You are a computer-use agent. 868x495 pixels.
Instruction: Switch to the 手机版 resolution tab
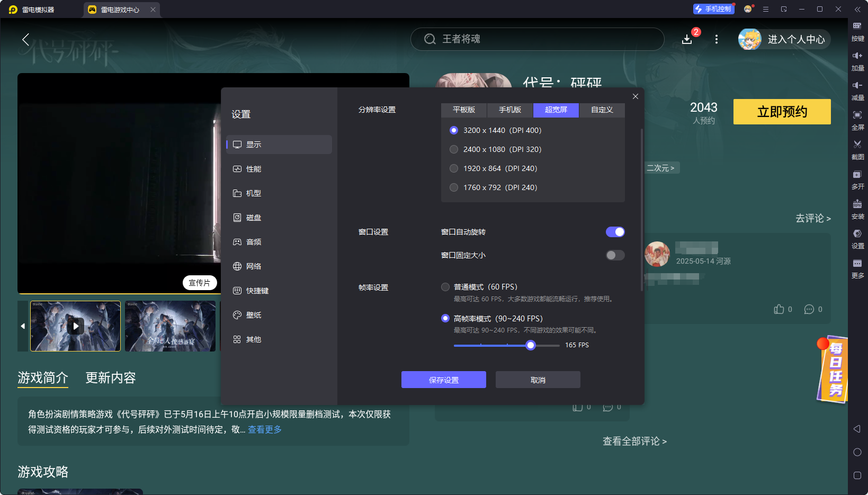(509, 110)
